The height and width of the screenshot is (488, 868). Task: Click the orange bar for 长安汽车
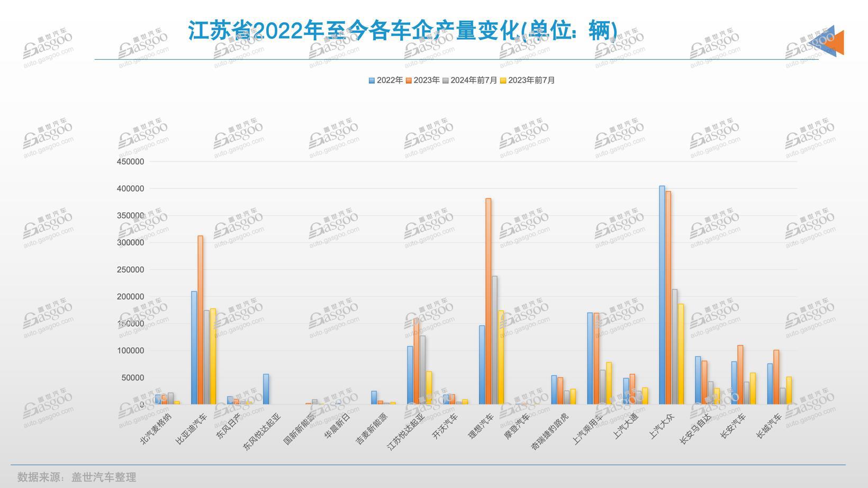click(740, 375)
